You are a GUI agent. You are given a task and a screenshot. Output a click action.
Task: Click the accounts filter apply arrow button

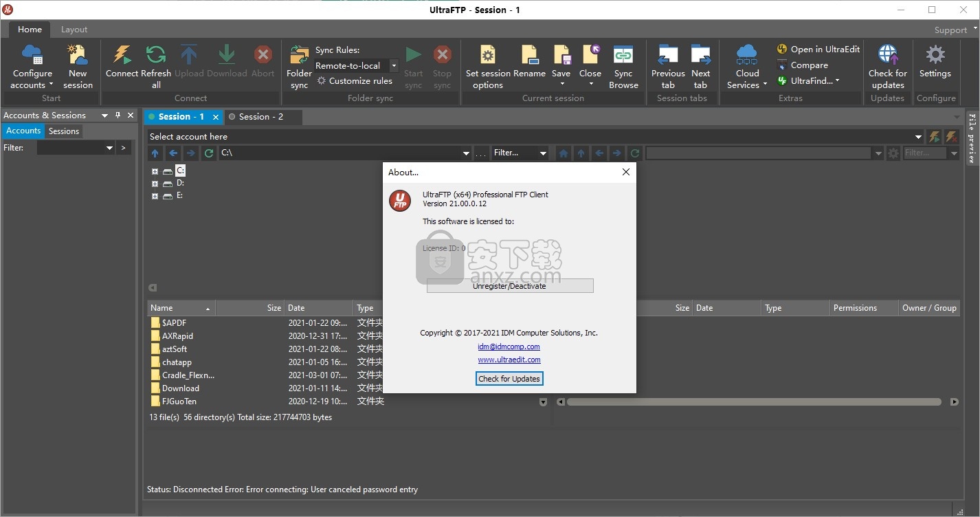[124, 148]
